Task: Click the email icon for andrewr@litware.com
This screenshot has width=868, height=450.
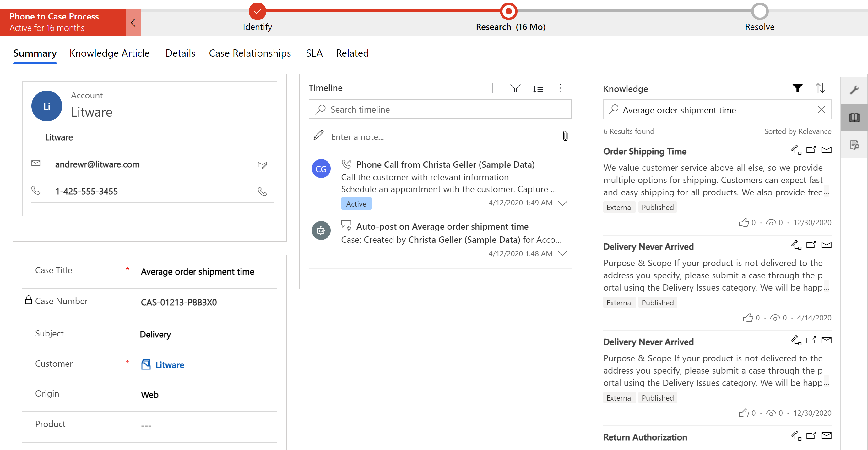Action: pos(263,165)
